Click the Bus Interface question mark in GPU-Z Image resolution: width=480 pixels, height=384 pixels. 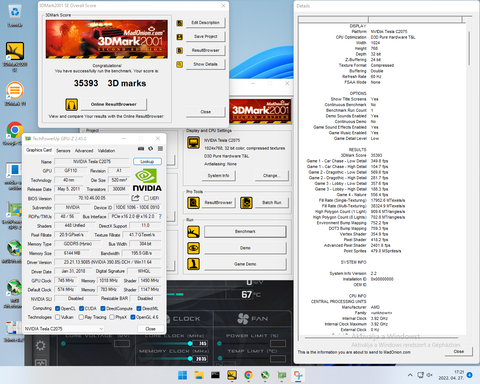coord(160,217)
